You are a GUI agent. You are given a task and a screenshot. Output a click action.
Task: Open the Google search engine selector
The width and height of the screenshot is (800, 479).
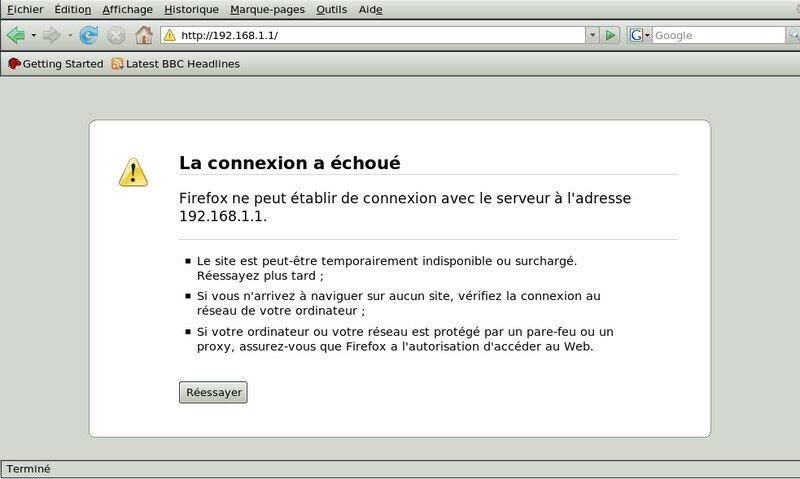(x=639, y=35)
